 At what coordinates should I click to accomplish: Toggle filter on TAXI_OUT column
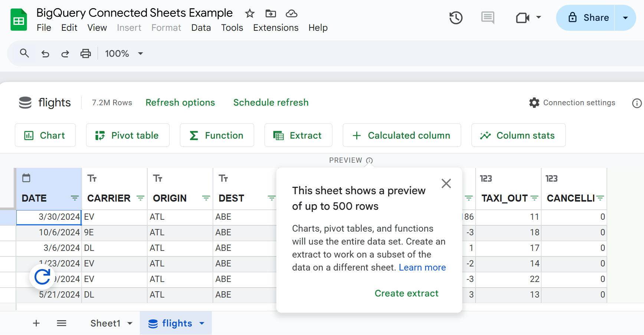tap(534, 198)
